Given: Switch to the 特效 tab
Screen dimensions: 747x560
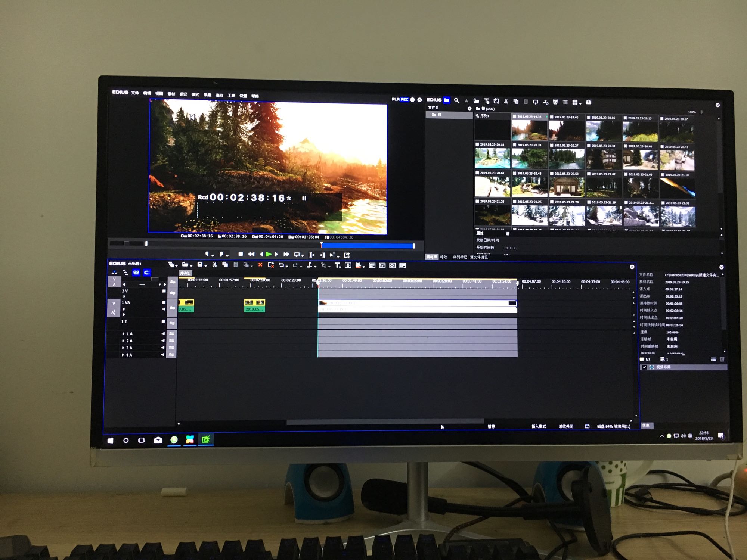Looking at the screenshot, I should tap(443, 257).
